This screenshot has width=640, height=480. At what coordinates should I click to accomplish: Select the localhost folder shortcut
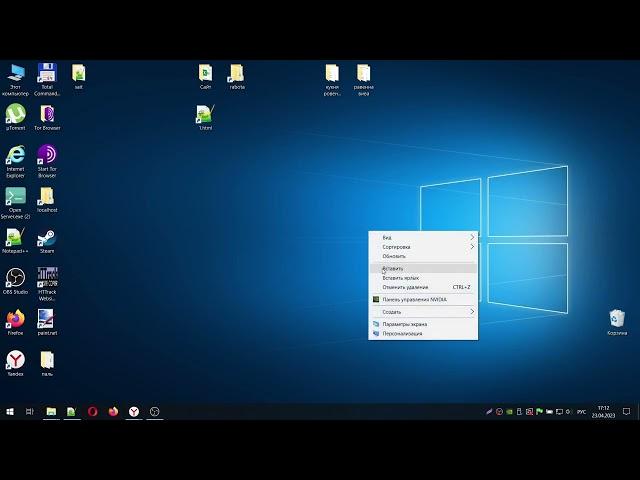pyautogui.click(x=47, y=200)
